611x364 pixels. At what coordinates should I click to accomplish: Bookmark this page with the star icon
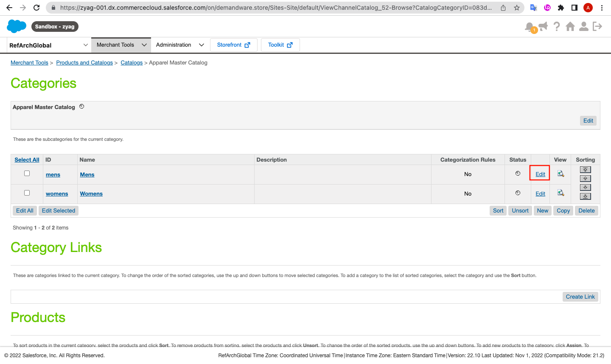(x=517, y=8)
